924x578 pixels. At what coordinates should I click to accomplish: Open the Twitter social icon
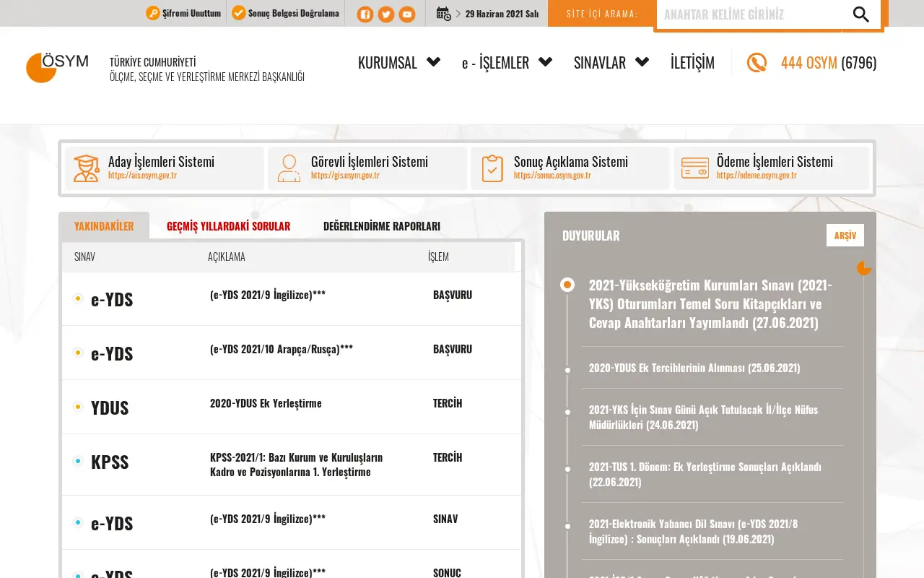pos(386,14)
